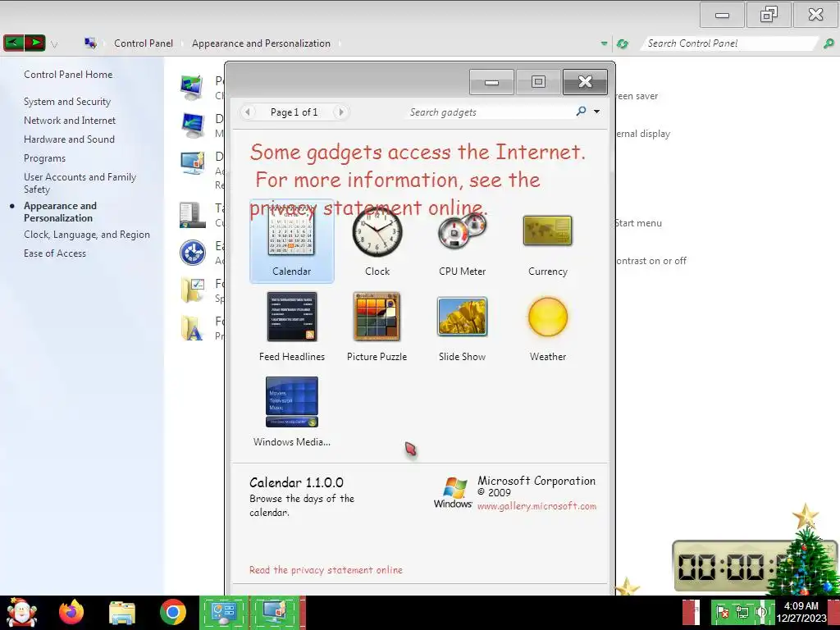
Task: Click Ease of Access Center icon
Action: (x=193, y=253)
